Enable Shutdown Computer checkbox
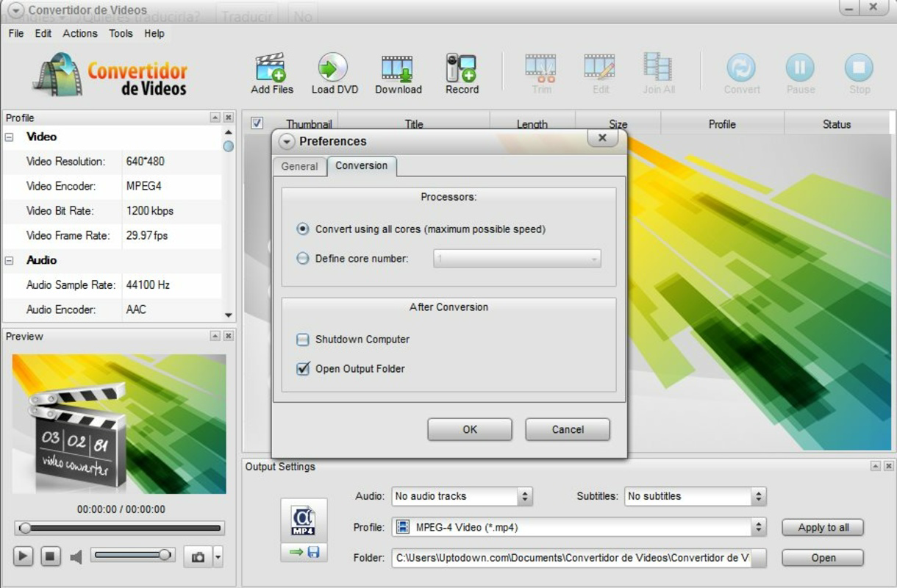Screen dimensions: 897x588 coord(303,340)
